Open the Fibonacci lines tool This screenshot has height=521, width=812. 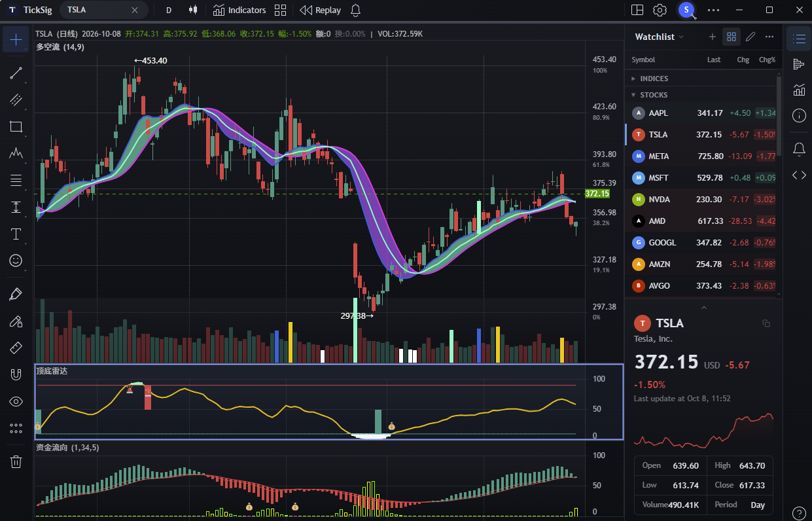[16, 180]
